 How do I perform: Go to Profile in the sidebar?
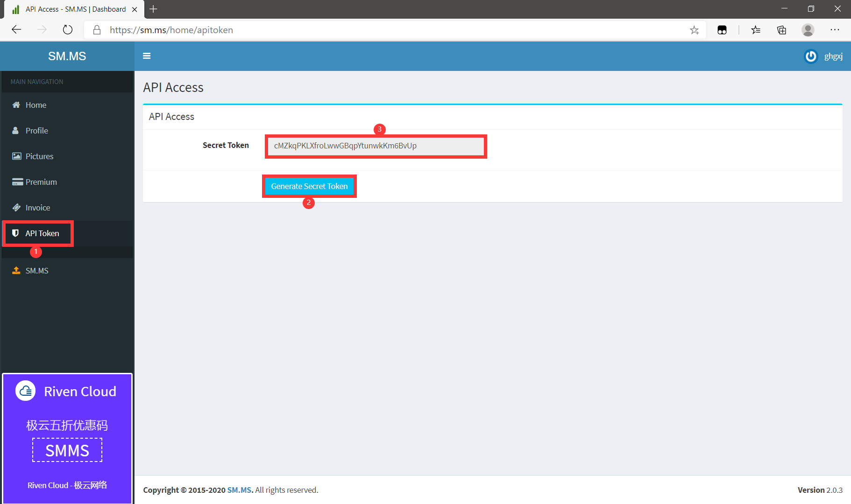point(67,131)
